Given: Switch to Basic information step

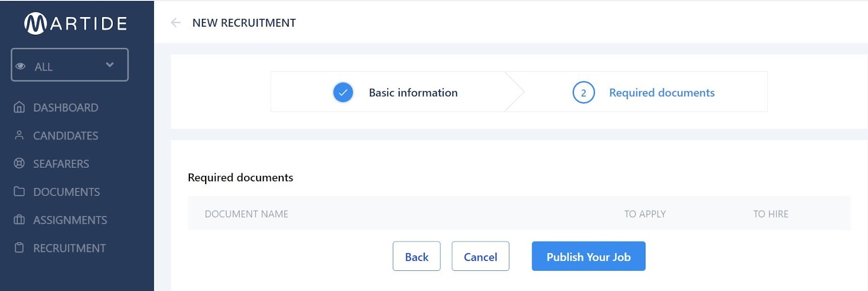Looking at the screenshot, I should pyautogui.click(x=413, y=93).
